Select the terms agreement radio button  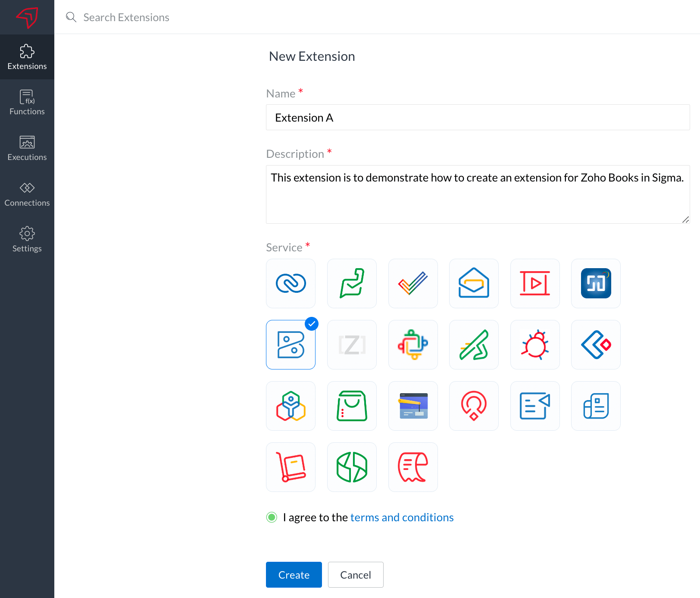(x=272, y=517)
